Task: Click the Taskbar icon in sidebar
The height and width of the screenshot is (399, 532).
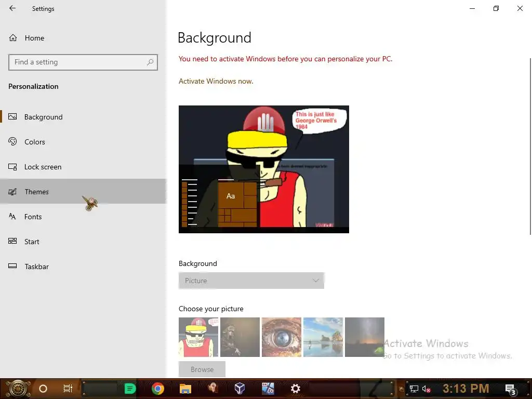Action: tap(12, 266)
